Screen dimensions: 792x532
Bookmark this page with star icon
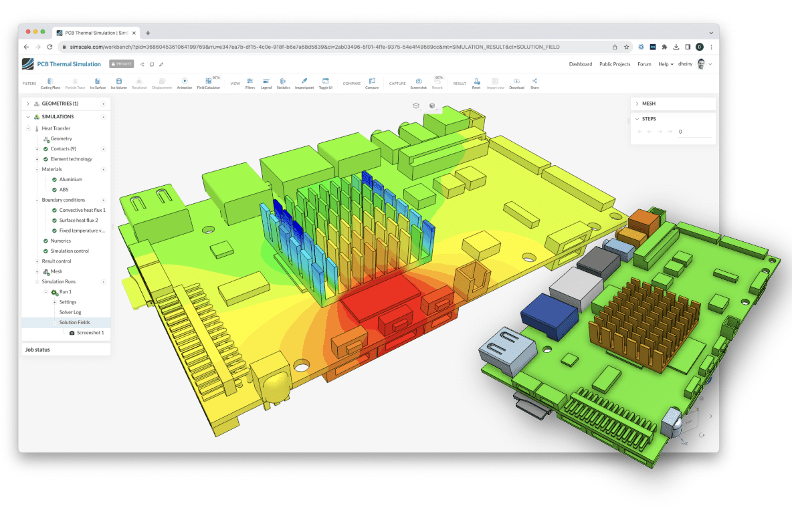click(626, 47)
